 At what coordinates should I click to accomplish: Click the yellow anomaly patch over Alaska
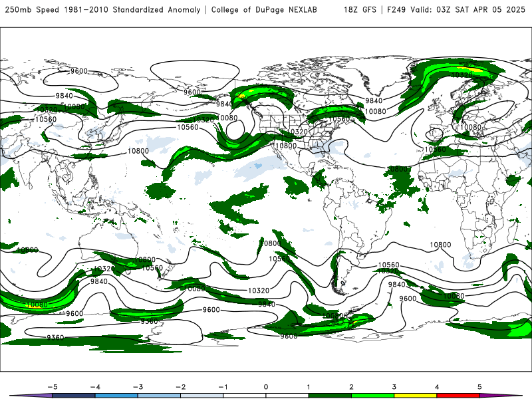point(241,96)
